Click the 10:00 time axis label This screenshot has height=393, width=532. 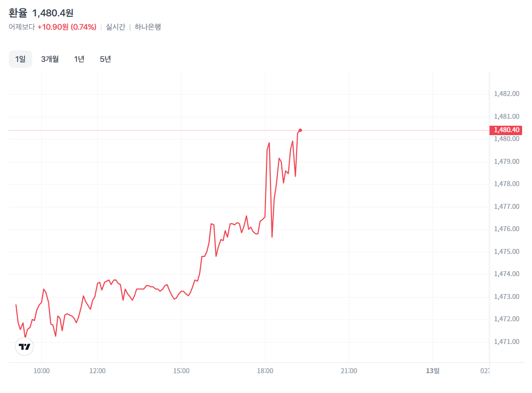(42, 371)
